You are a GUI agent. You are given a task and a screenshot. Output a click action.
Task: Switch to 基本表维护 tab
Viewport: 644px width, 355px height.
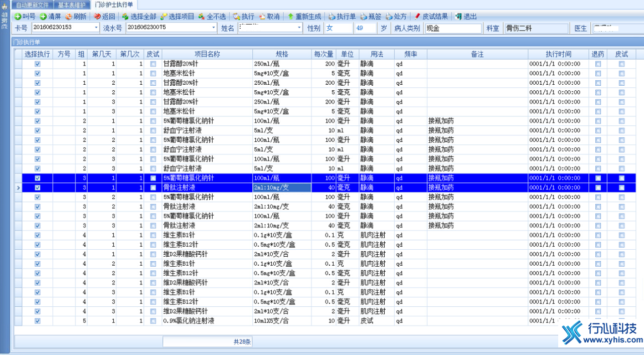point(72,5)
